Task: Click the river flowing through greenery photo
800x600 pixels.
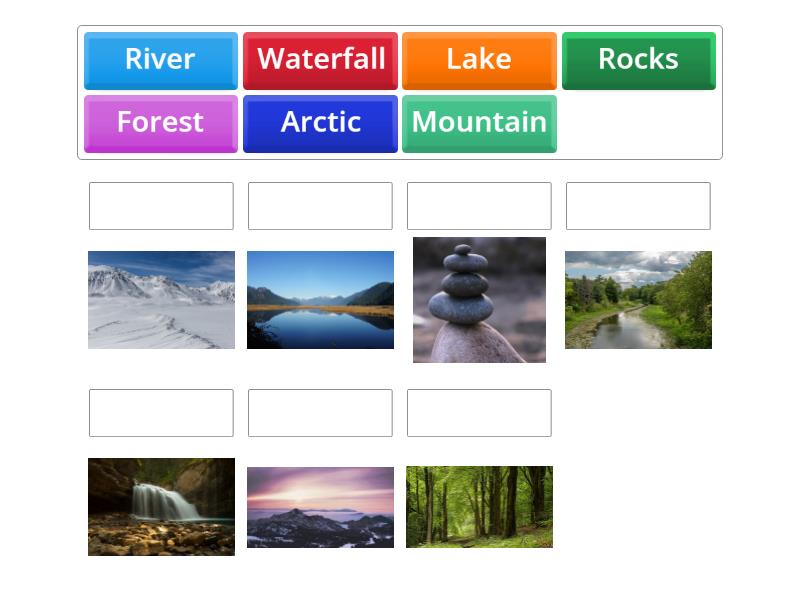Action: point(638,300)
